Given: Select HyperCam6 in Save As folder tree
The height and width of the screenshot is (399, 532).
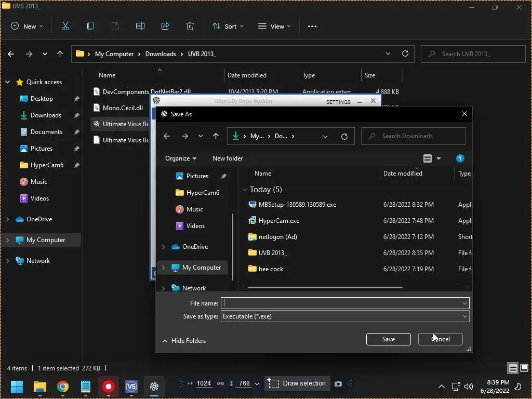Looking at the screenshot, I should 203,193.
